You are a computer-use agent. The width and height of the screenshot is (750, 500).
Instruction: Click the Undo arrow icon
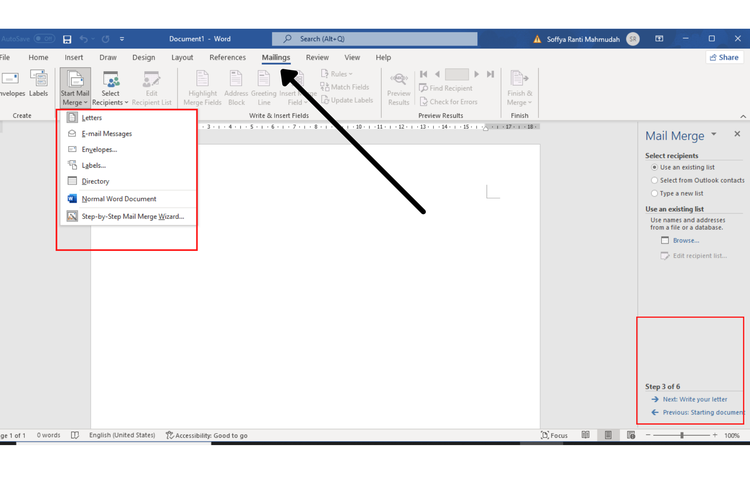click(x=84, y=39)
